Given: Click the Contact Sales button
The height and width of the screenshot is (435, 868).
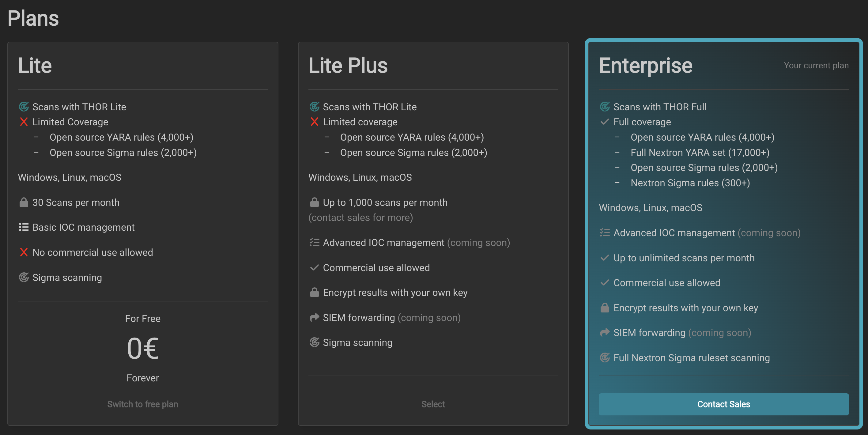Looking at the screenshot, I should coord(723,404).
